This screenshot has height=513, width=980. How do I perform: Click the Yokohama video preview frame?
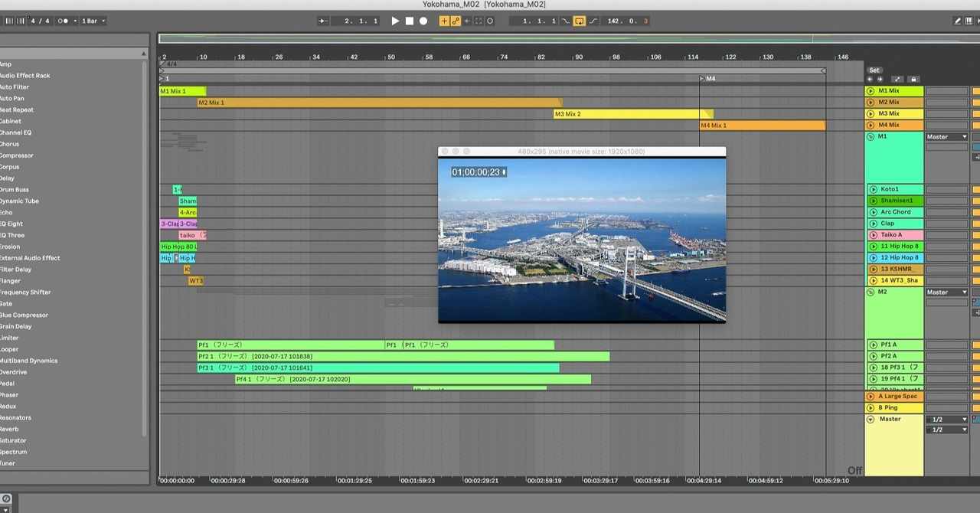581,240
